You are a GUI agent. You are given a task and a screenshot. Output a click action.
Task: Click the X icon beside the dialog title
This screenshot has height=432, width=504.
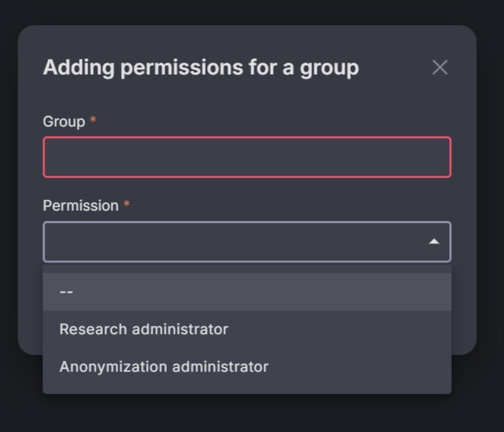(x=439, y=67)
